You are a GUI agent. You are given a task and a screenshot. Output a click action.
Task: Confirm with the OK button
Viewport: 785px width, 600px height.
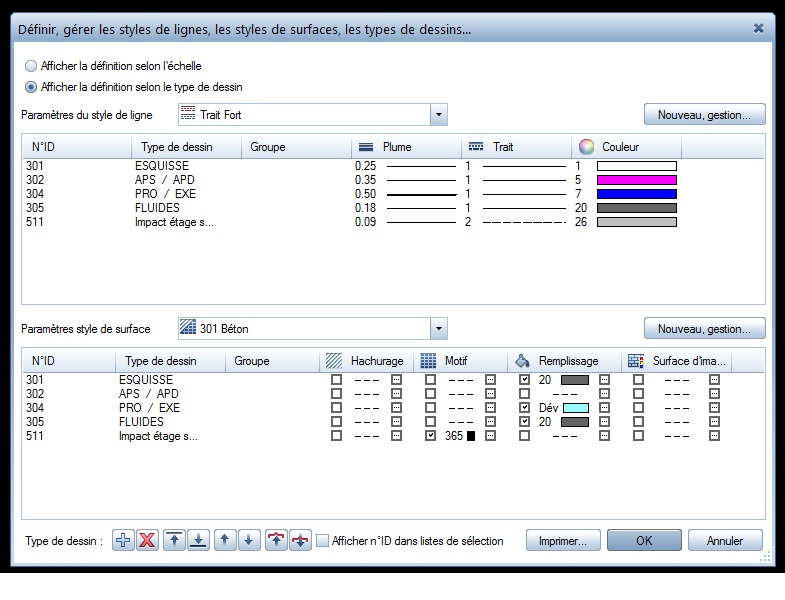pos(644,541)
